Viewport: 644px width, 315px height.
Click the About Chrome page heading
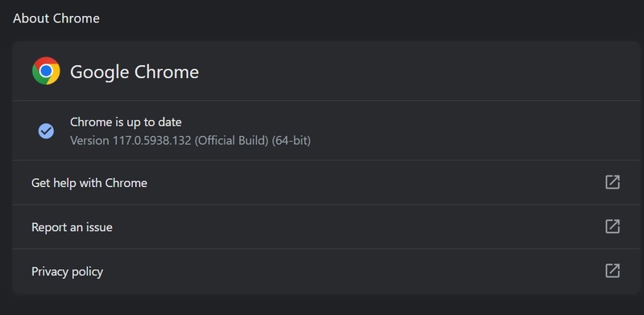click(x=56, y=19)
